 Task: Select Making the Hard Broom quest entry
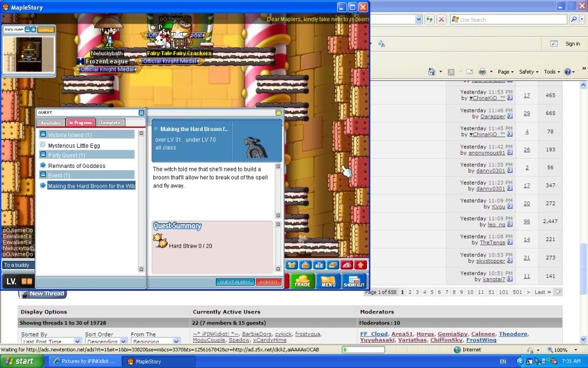coord(91,186)
